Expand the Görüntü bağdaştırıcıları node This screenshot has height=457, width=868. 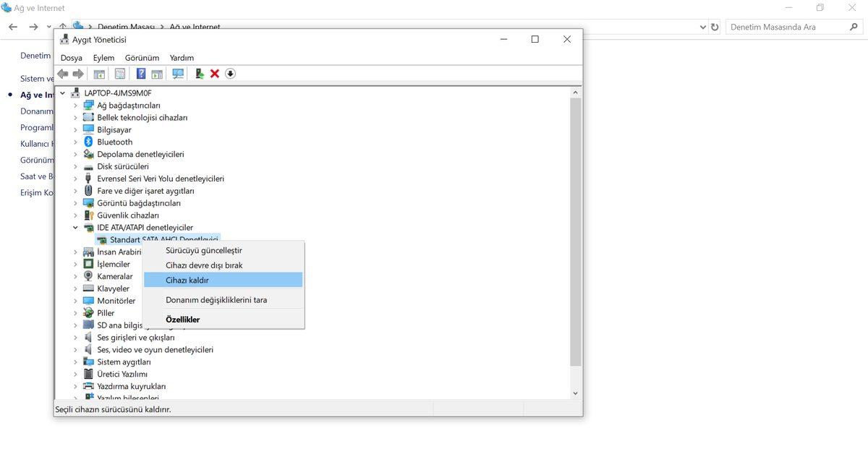(75, 202)
